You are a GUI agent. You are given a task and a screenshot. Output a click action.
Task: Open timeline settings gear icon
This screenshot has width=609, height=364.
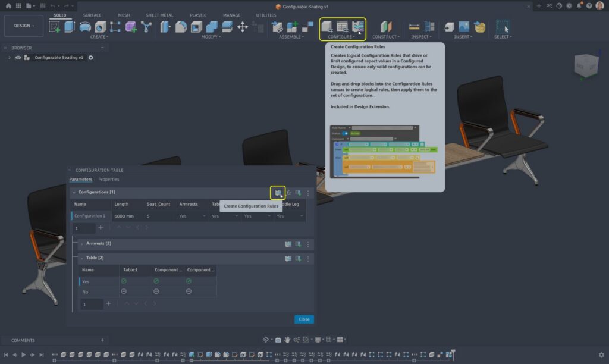click(601, 355)
